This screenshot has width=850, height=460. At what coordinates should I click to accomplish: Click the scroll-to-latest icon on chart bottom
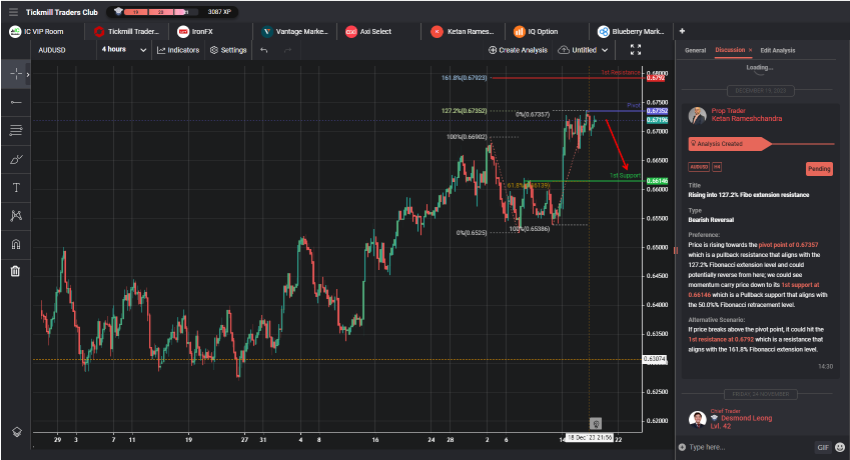(x=595, y=423)
